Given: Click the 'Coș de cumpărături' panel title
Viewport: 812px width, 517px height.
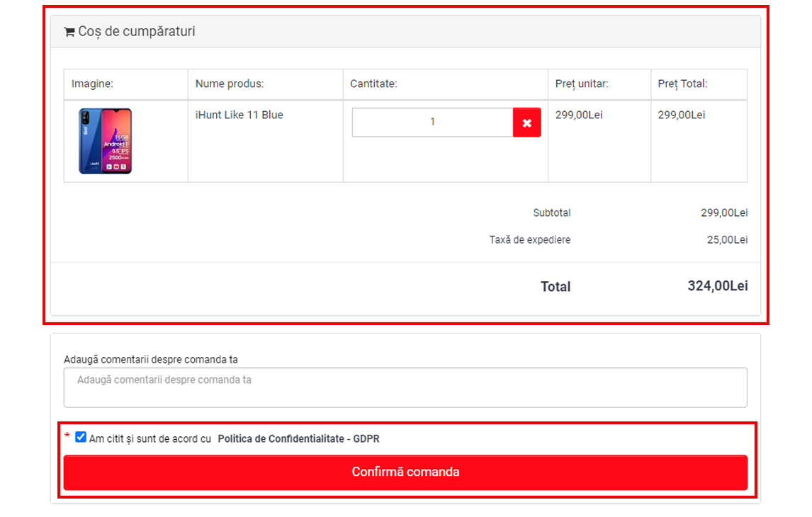Looking at the screenshot, I should click(x=136, y=32).
